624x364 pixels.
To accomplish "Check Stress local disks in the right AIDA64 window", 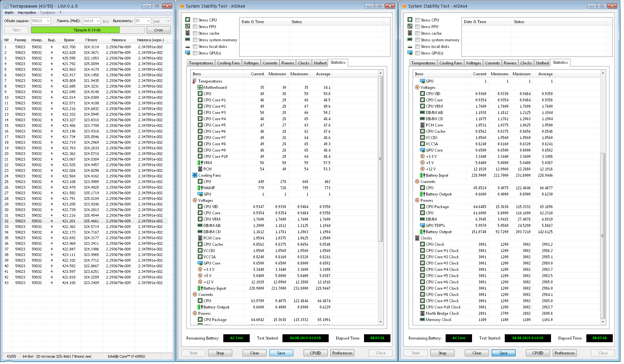I will pos(418,47).
